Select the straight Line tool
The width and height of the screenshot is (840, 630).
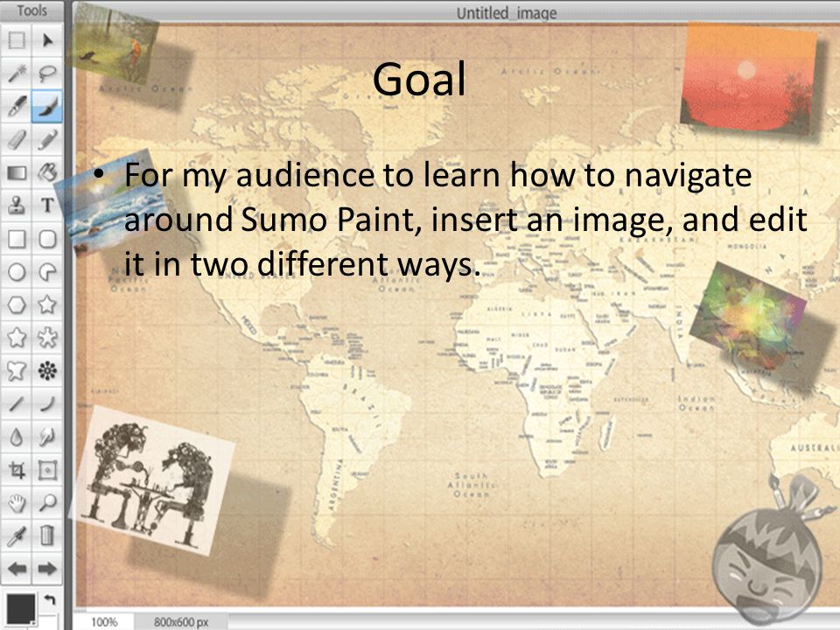(17, 403)
